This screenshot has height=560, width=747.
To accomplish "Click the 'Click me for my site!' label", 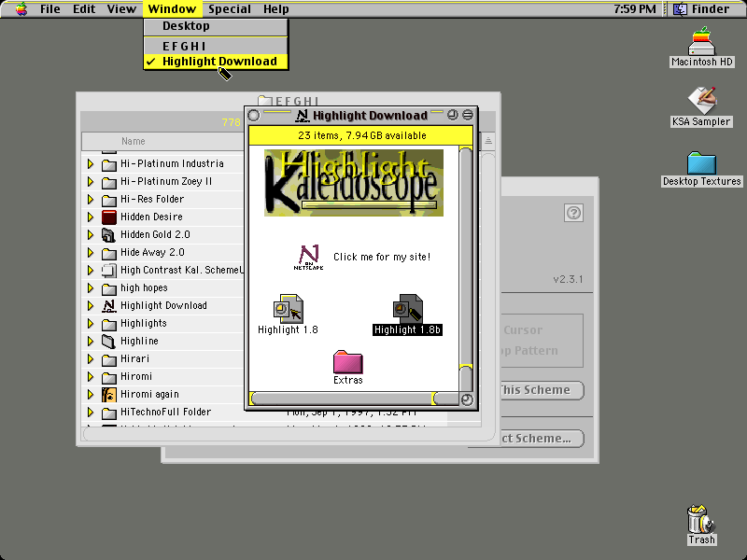I will (382, 258).
